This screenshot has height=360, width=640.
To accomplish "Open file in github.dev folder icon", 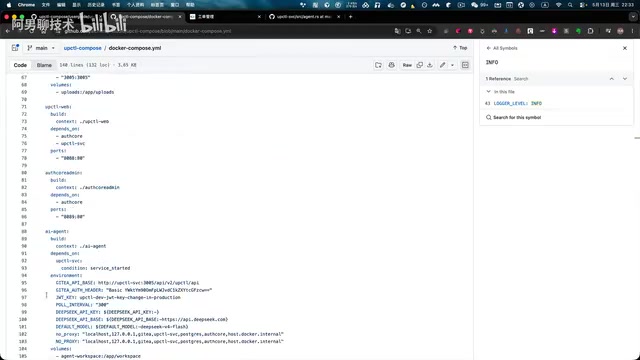I will 378,65.
